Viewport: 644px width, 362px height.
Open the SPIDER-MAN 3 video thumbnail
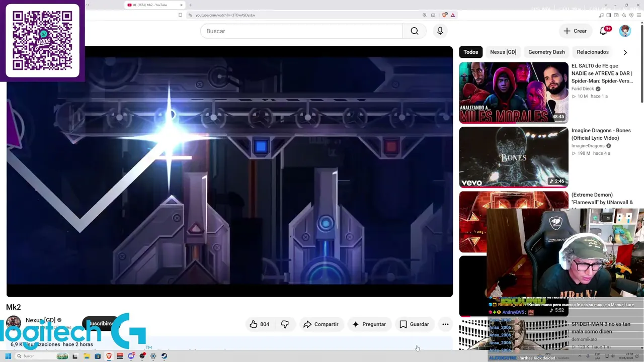click(x=514, y=335)
